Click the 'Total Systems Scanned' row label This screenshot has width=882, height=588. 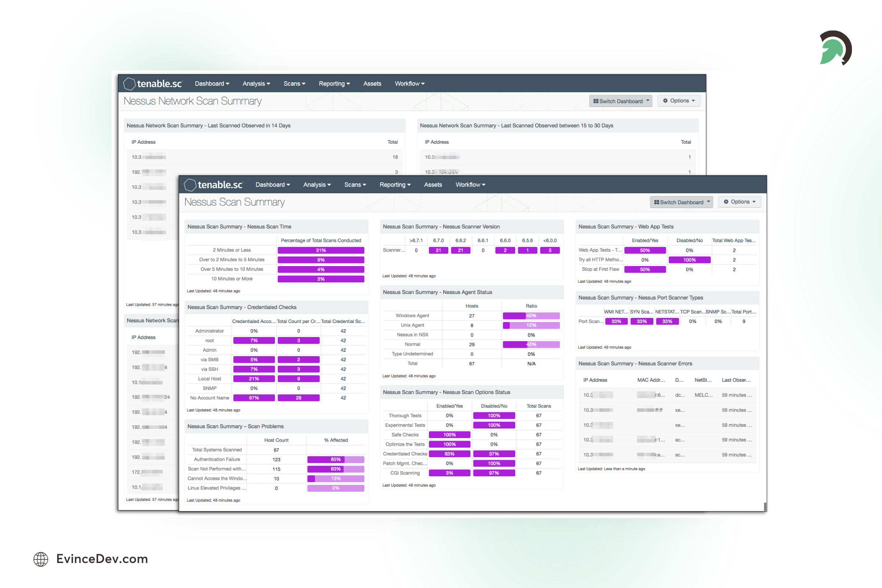[217, 450]
